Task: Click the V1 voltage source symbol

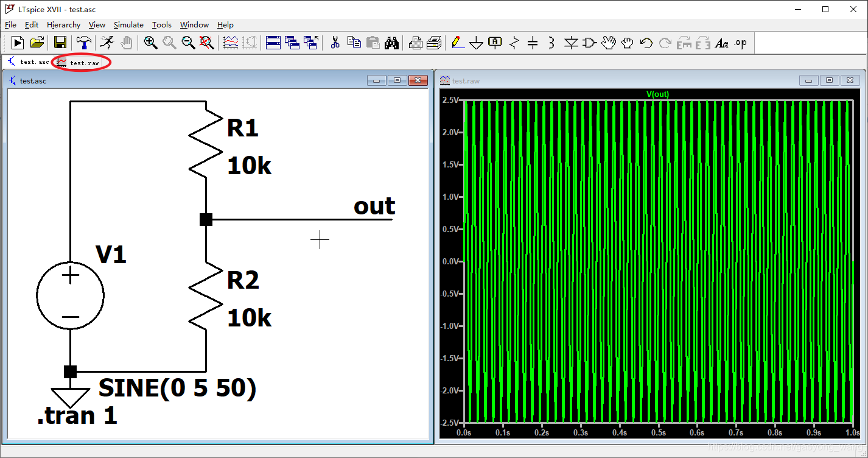Action: (x=71, y=295)
